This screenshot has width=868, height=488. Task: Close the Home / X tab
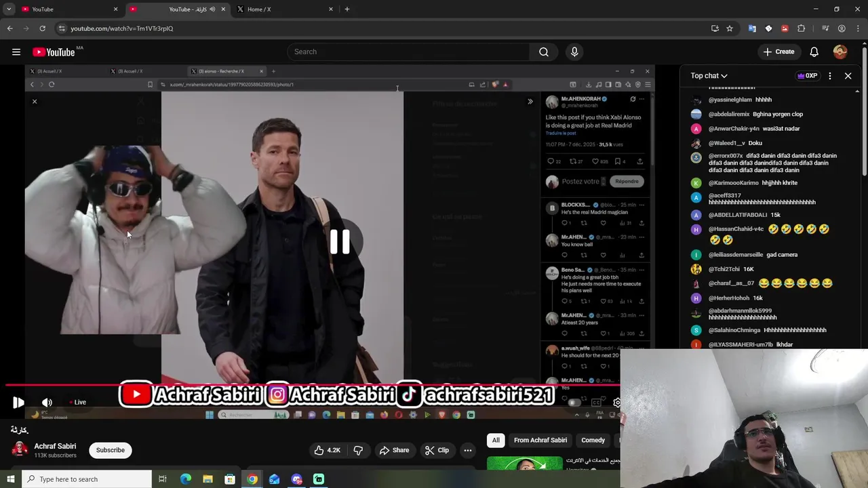(331, 9)
